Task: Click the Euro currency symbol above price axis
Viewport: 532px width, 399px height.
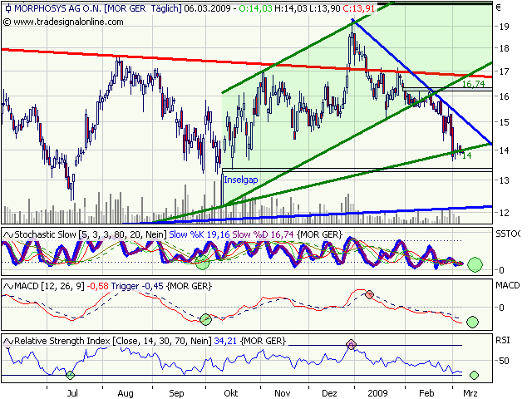Action: coord(498,7)
